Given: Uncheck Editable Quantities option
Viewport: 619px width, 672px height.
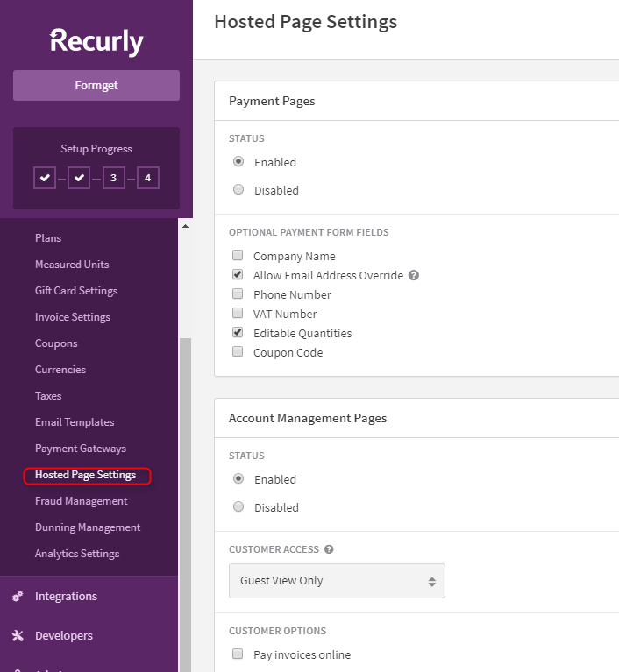Looking at the screenshot, I should point(238,333).
